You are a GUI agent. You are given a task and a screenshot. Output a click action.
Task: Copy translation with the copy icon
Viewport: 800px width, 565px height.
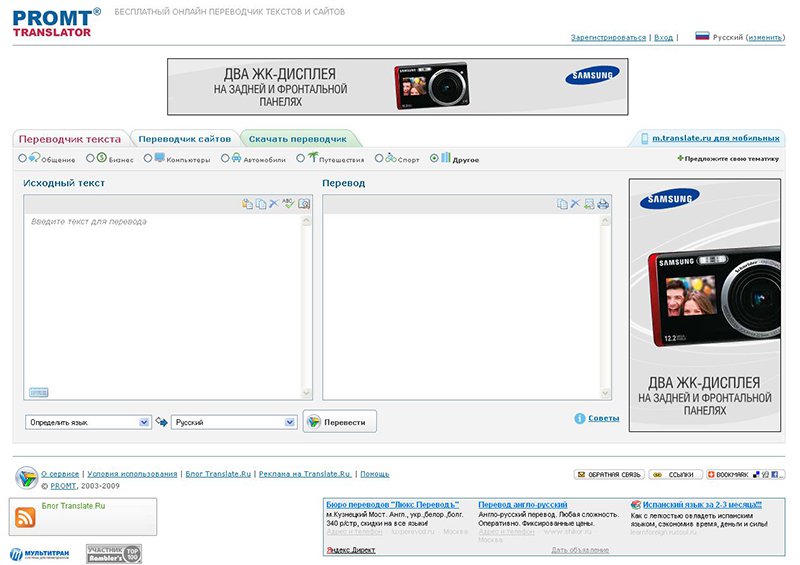[562, 204]
